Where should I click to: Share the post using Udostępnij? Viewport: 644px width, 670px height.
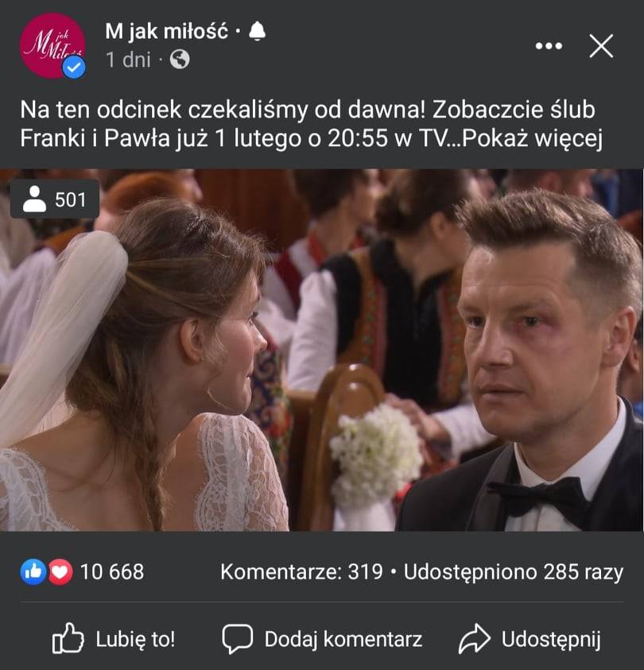[x=530, y=639]
